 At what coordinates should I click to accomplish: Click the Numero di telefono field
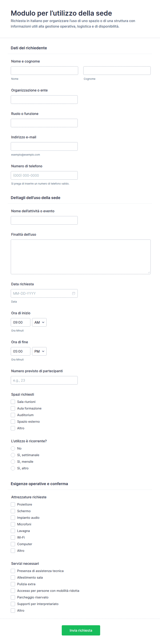coord(44,175)
